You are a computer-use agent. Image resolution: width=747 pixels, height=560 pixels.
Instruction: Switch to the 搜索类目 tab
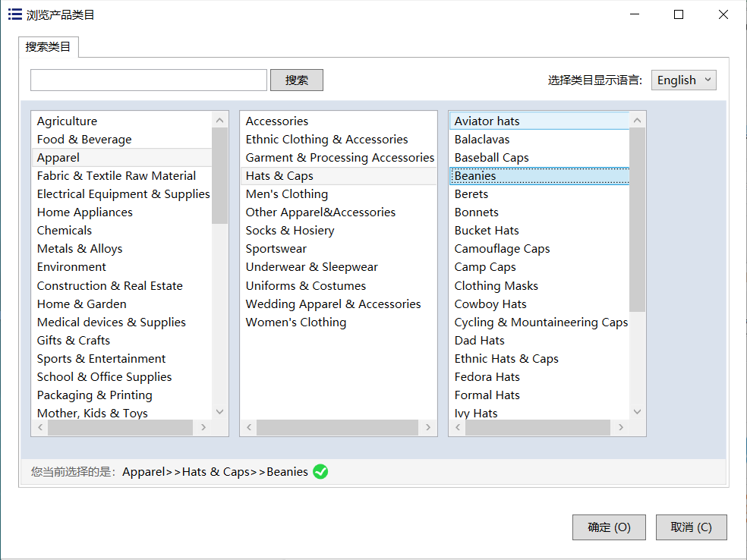click(x=49, y=47)
